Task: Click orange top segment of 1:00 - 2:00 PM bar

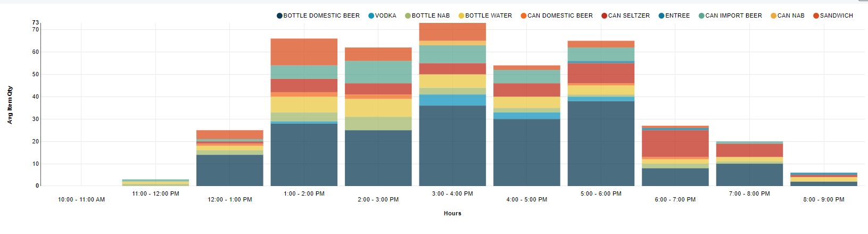Action: [x=304, y=52]
